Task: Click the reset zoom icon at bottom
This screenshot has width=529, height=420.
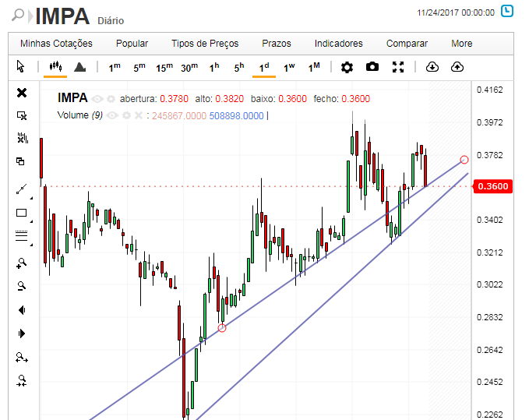Action: tap(22, 380)
